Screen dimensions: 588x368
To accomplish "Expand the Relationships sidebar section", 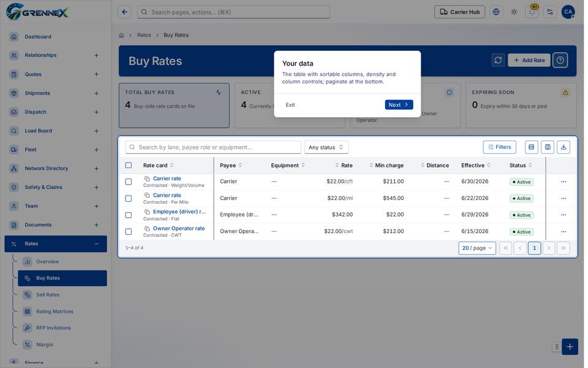I will [x=96, y=55].
